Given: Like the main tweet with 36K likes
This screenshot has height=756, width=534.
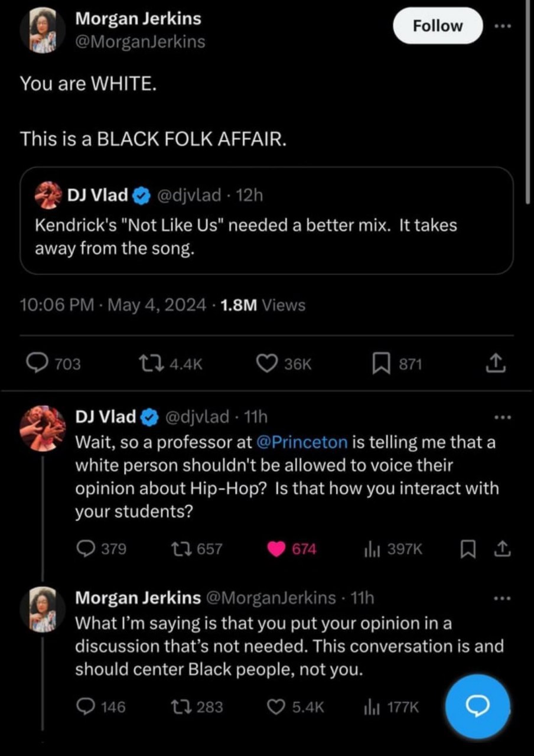Looking at the screenshot, I should tap(266, 364).
